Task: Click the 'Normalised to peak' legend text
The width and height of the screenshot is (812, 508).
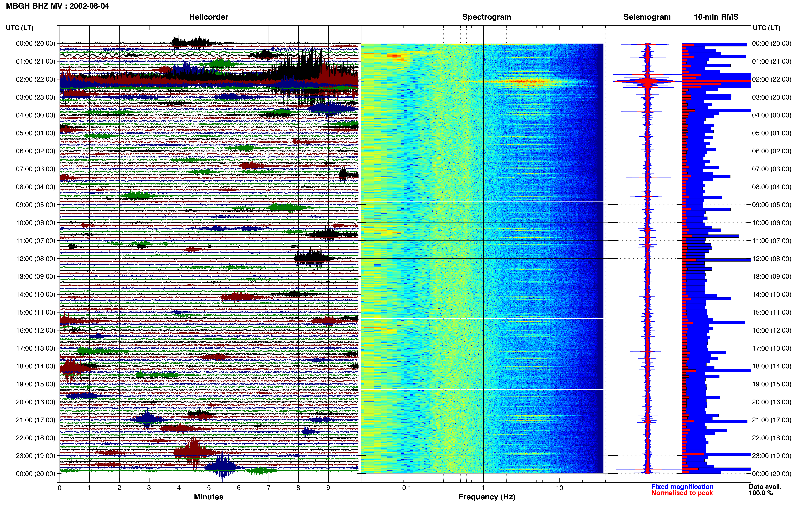Action: [x=682, y=493]
